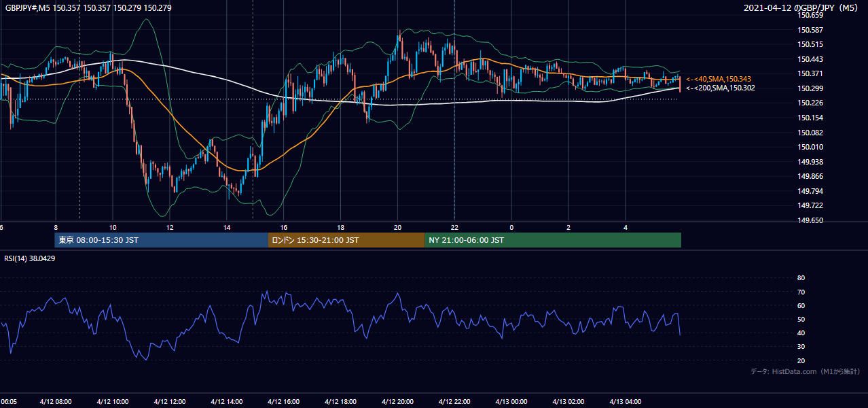Click price axis label 149.866
The image size is (868, 408).
810,176
